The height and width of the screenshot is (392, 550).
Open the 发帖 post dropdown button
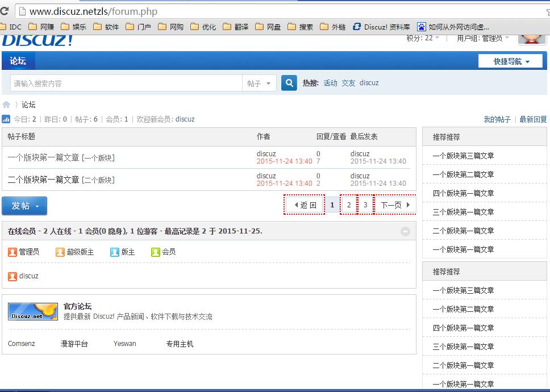[x=24, y=206]
